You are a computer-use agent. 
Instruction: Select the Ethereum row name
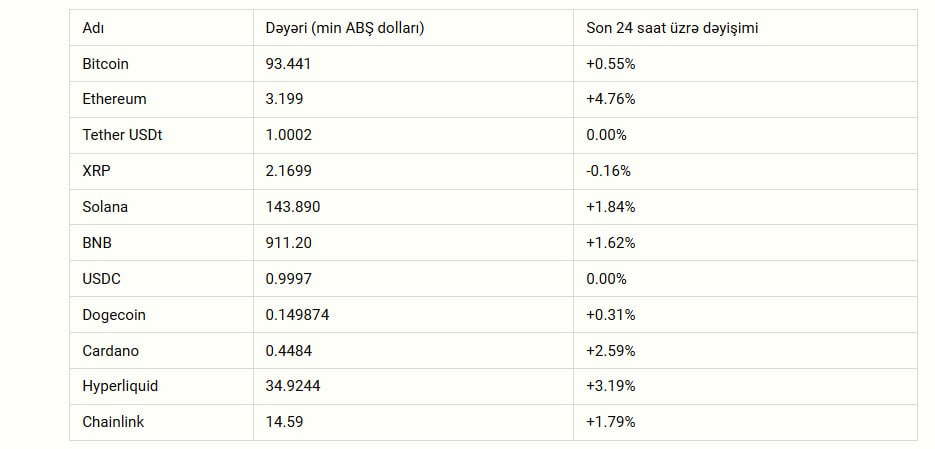114,99
